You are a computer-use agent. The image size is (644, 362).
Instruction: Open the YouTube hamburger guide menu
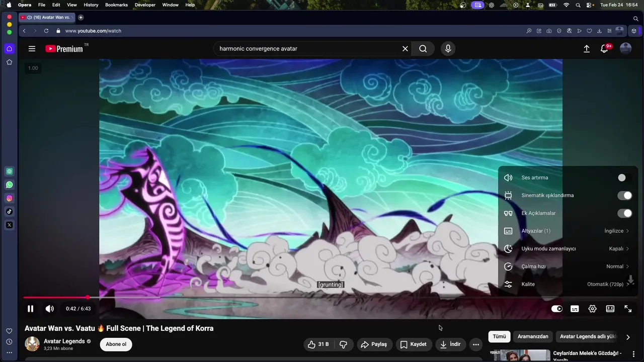coord(32,49)
